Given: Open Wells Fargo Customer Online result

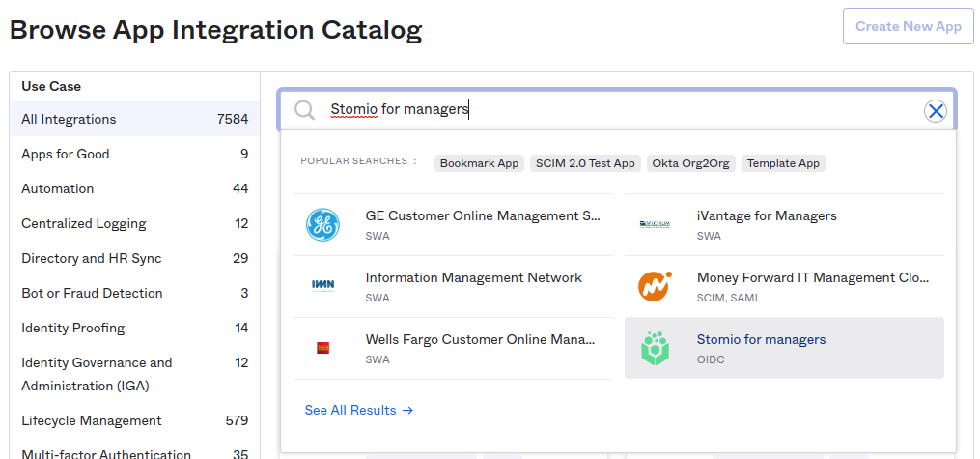Looking at the screenshot, I should point(453,348).
